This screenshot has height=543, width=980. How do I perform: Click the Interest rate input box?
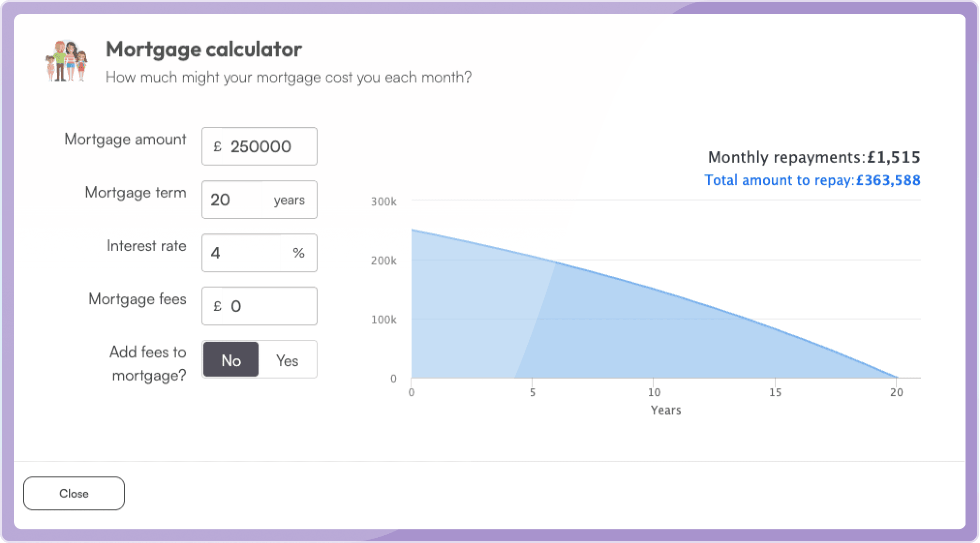click(260, 253)
